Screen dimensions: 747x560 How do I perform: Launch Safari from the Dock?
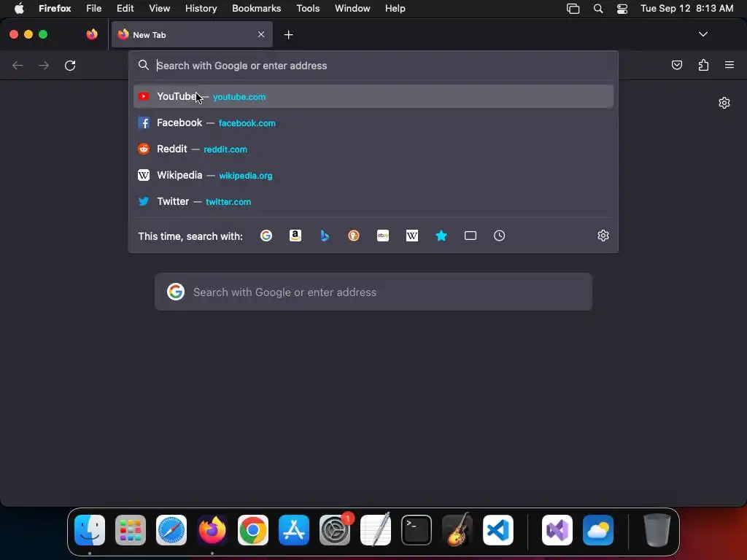[171, 530]
